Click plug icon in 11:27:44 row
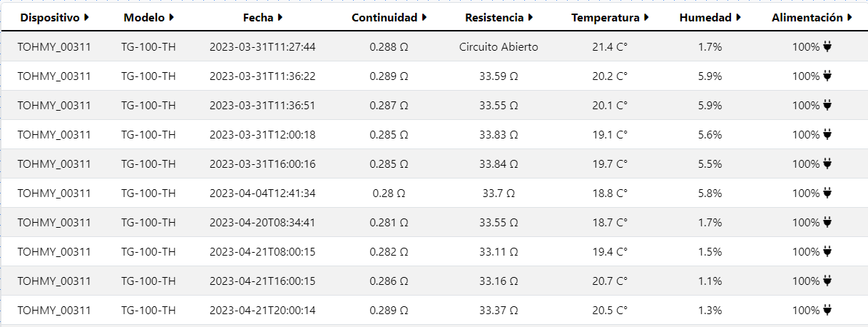868x327 pixels. [x=827, y=46]
